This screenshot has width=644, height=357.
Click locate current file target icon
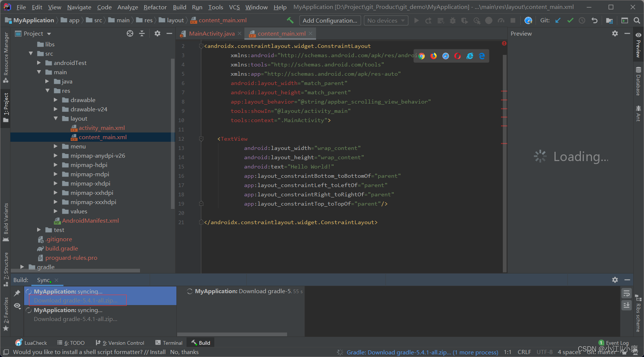point(130,33)
